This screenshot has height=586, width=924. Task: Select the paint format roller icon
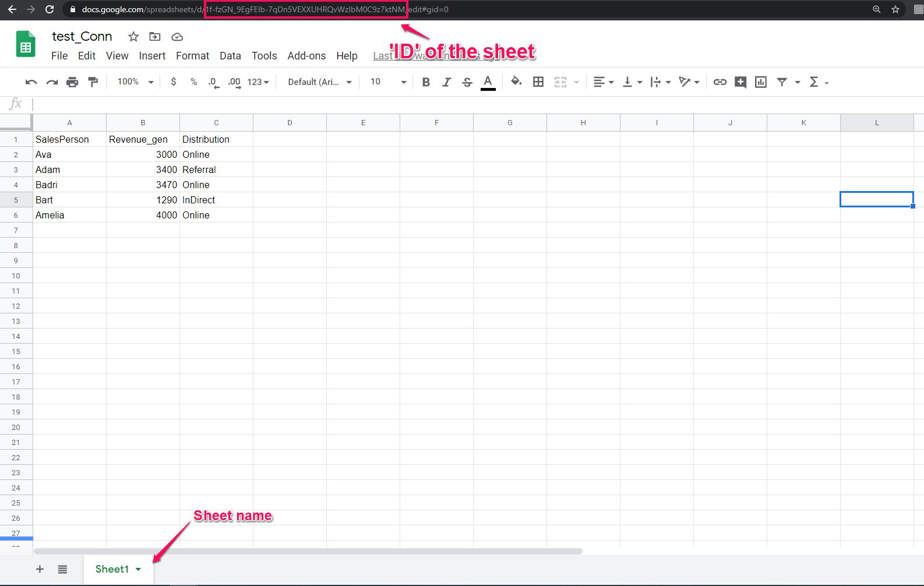pos(93,82)
